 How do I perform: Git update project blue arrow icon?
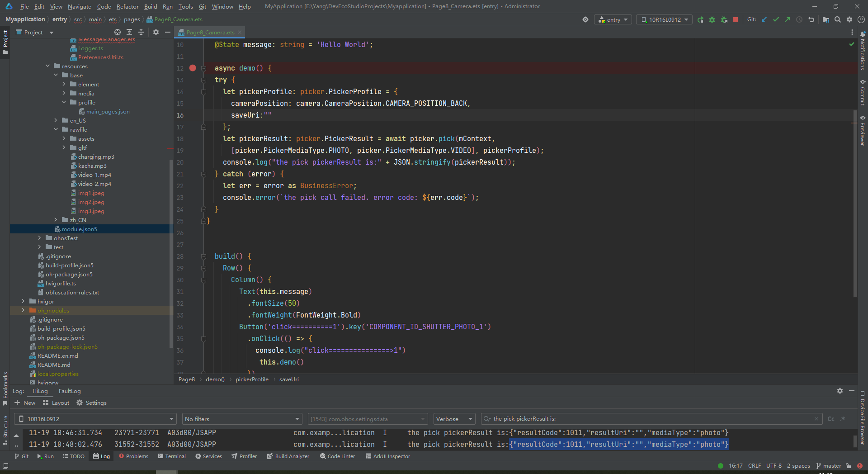tap(764, 19)
